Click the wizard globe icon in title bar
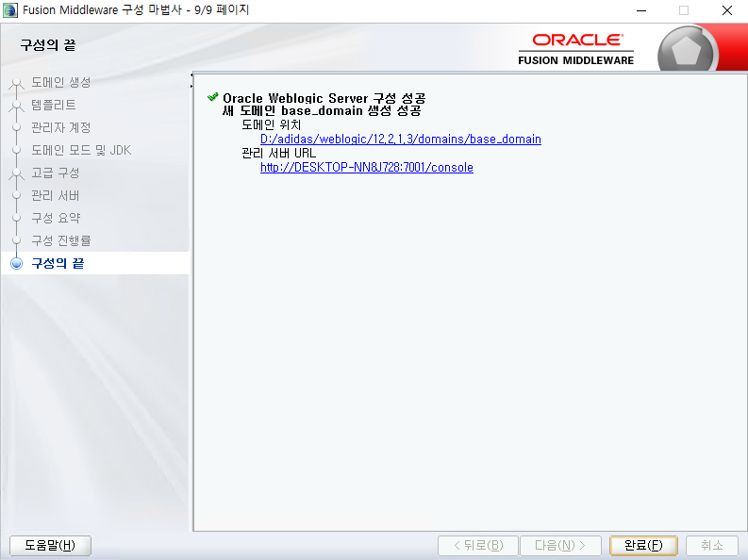The image size is (748, 560). point(10,10)
